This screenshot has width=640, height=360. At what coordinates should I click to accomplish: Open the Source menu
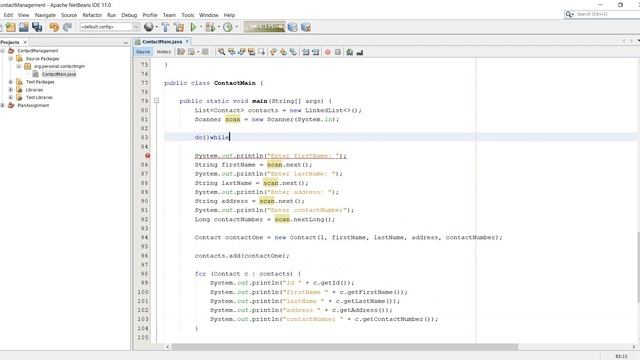tap(69, 15)
